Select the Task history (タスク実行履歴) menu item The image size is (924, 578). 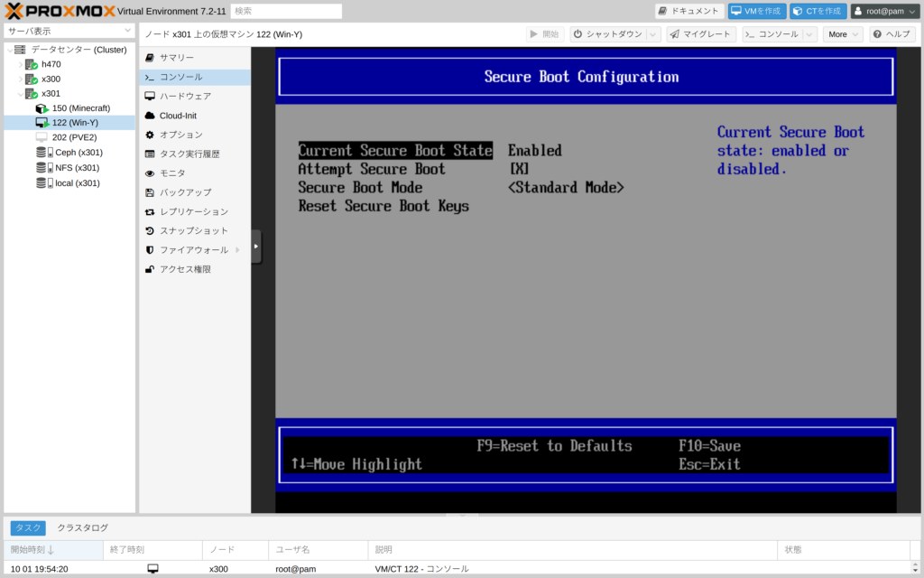(189, 154)
